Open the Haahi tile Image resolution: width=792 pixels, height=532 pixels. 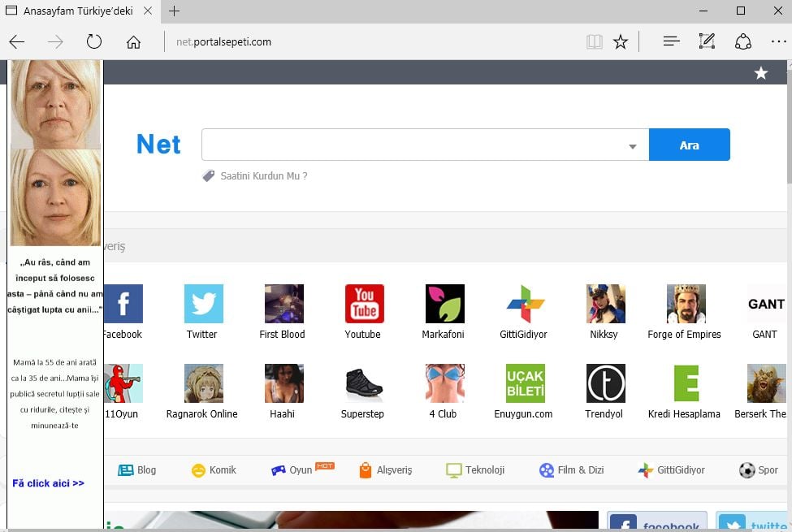coord(283,383)
